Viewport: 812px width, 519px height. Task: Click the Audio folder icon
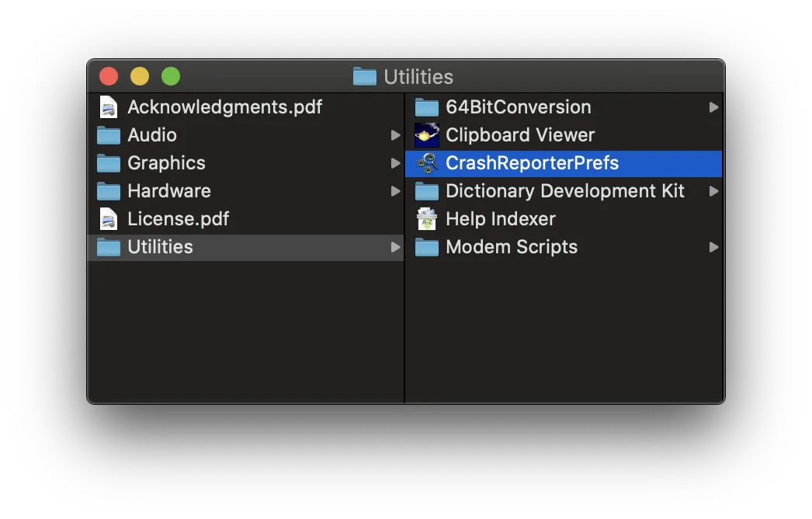pos(109,135)
